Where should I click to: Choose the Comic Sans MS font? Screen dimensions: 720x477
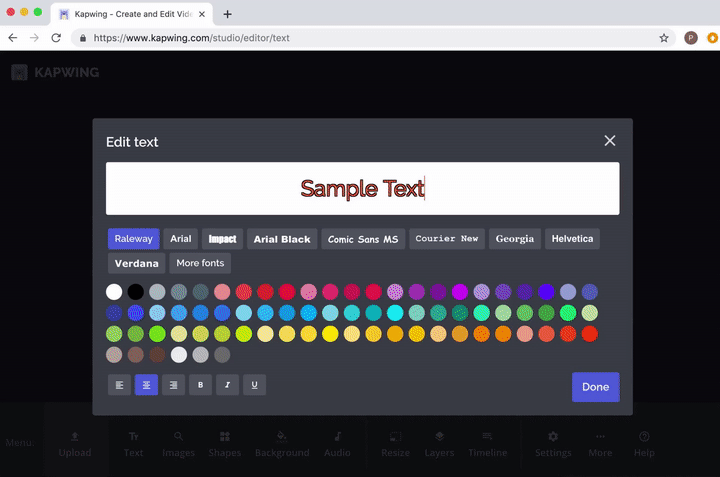(x=363, y=239)
